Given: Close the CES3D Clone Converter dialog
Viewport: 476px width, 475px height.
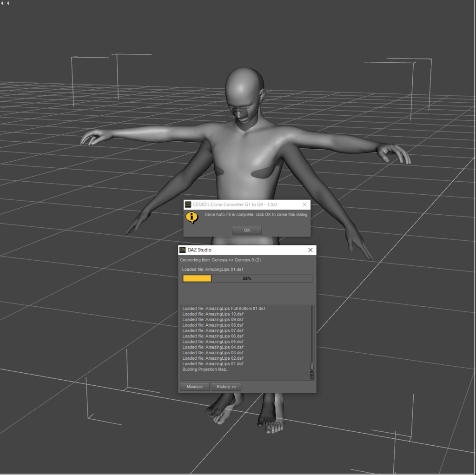Looking at the screenshot, I should (304, 205).
